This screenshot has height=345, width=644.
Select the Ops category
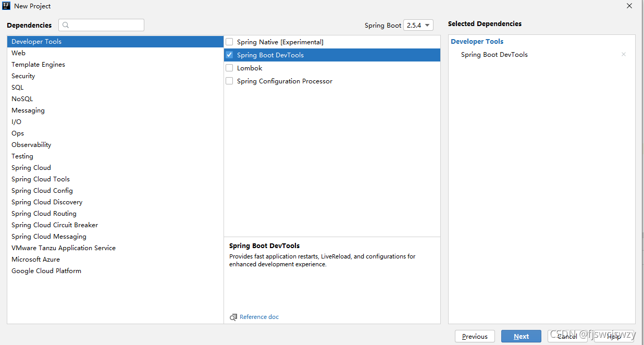[x=115, y=133]
